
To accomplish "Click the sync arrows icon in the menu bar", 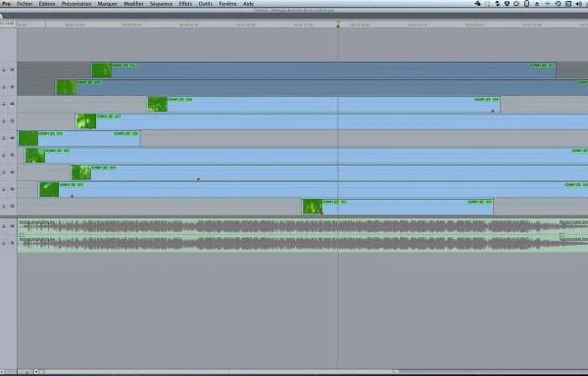I will 497,4.
